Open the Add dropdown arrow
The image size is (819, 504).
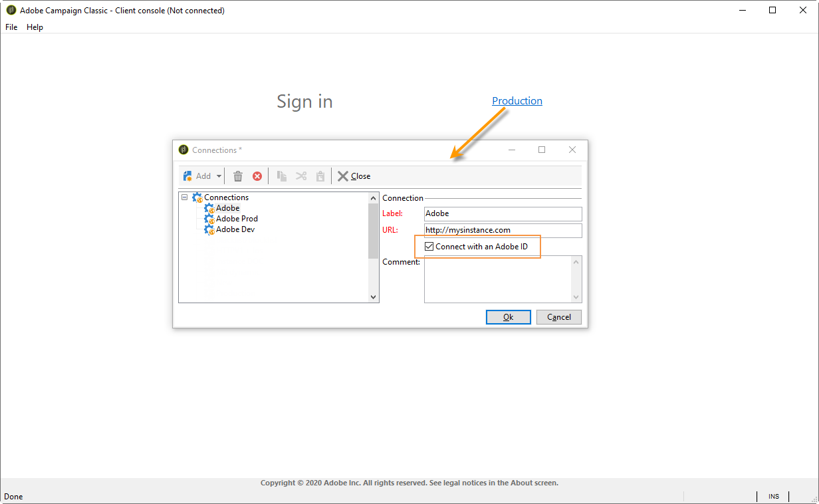(219, 176)
